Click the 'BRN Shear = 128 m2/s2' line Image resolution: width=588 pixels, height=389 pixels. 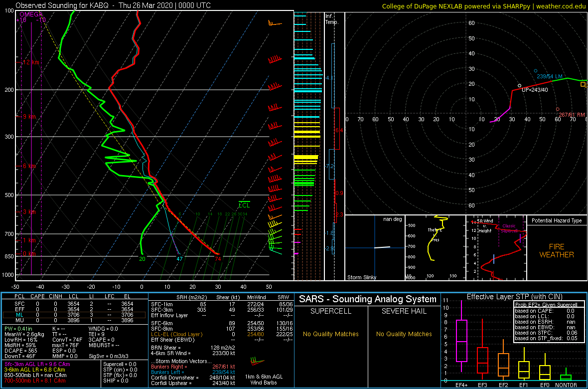[x=193, y=348]
